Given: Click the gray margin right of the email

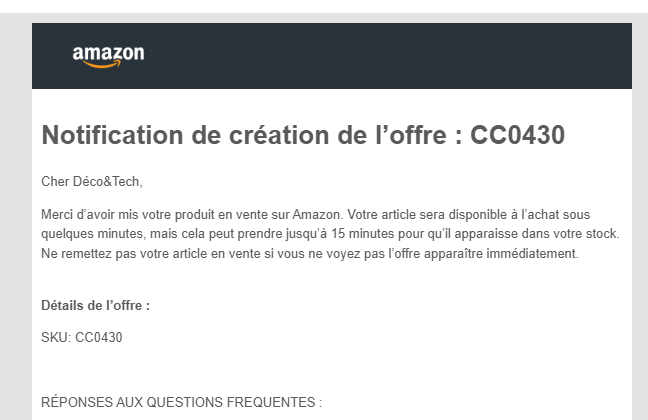Looking at the screenshot, I should click(x=640, y=215).
